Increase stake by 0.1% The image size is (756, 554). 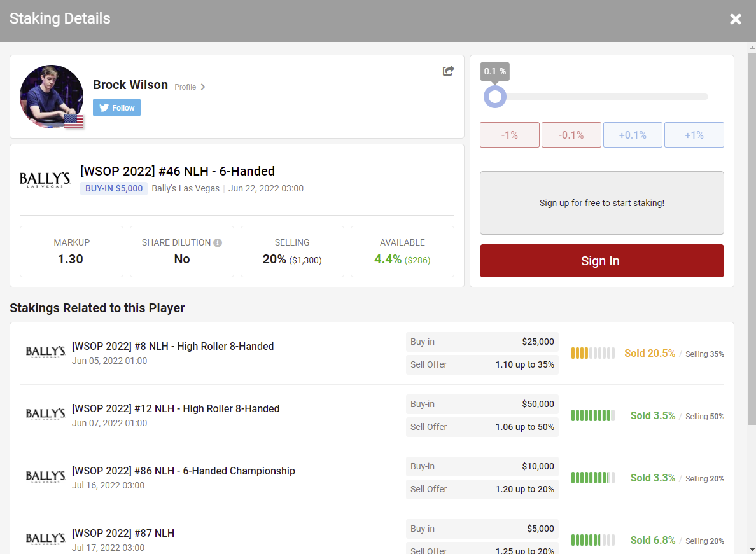[x=633, y=135]
